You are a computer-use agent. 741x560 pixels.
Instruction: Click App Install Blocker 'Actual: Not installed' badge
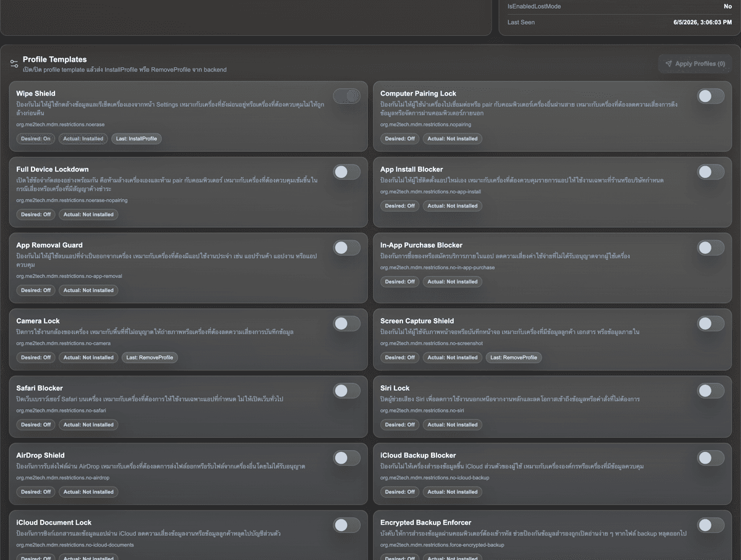click(x=453, y=206)
